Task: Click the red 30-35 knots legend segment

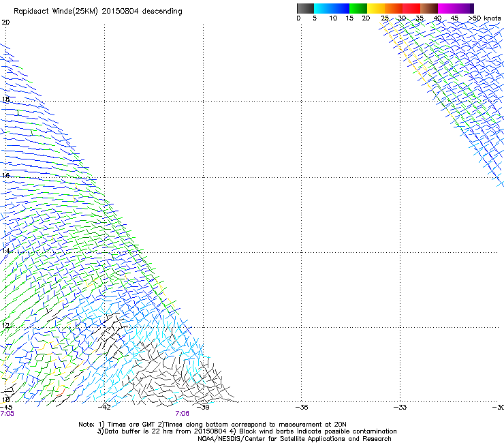Action: (x=411, y=8)
